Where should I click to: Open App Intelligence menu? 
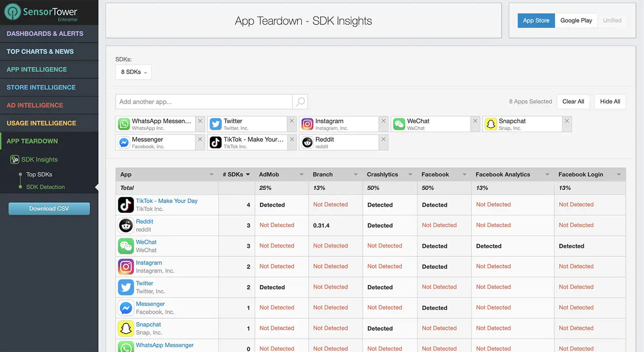click(x=49, y=69)
